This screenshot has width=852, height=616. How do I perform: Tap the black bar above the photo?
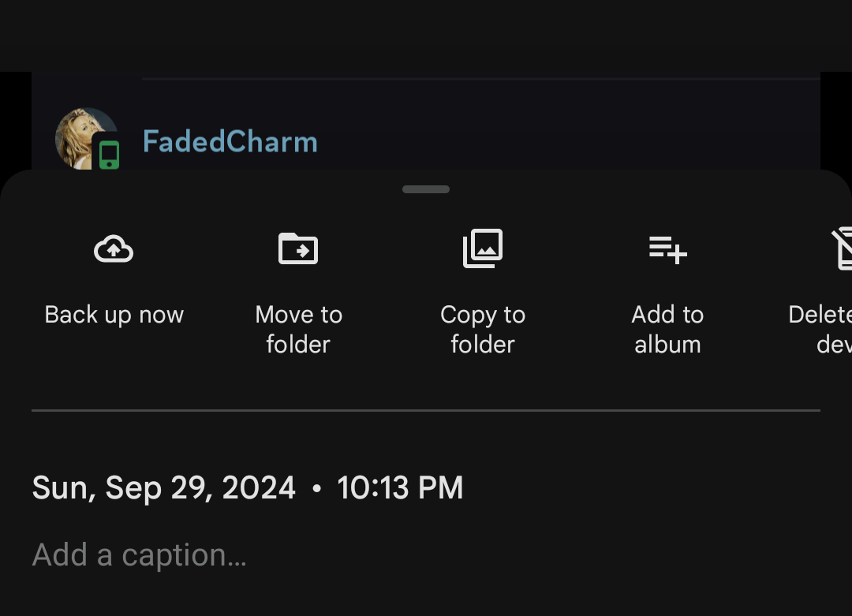click(x=426, y=35)
